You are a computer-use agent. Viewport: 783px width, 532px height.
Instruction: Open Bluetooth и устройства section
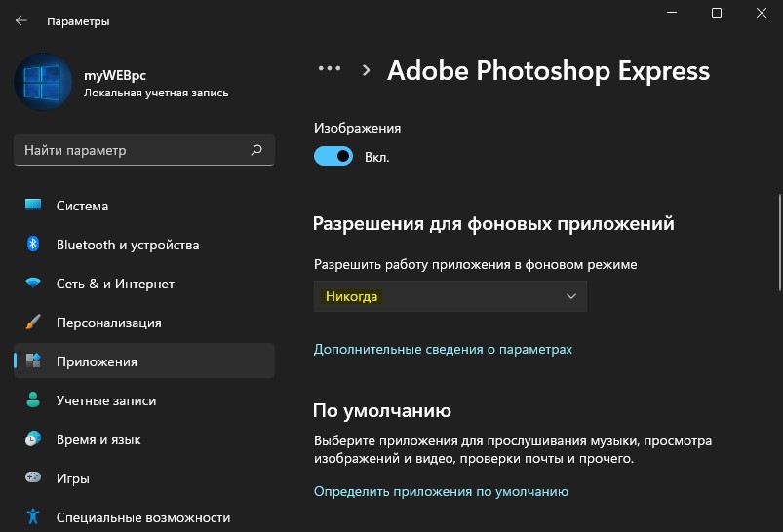144,244
